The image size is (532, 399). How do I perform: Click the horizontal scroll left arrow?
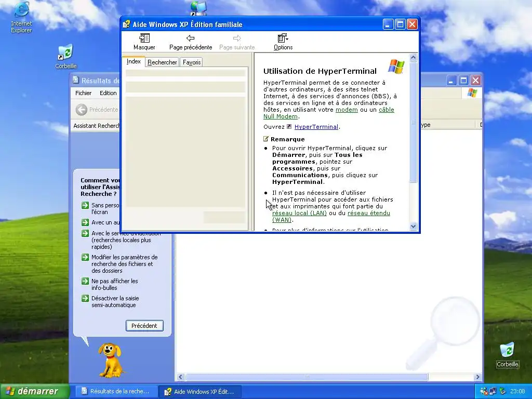click(180, 377)
